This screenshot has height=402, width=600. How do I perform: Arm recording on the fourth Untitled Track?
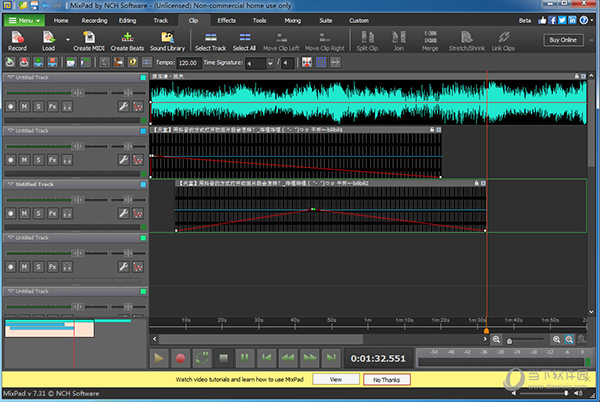(x=11, y=267)
